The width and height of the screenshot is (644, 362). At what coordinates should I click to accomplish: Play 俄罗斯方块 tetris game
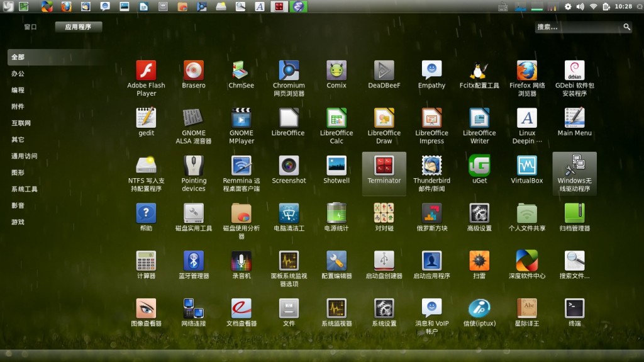[431, 217]
